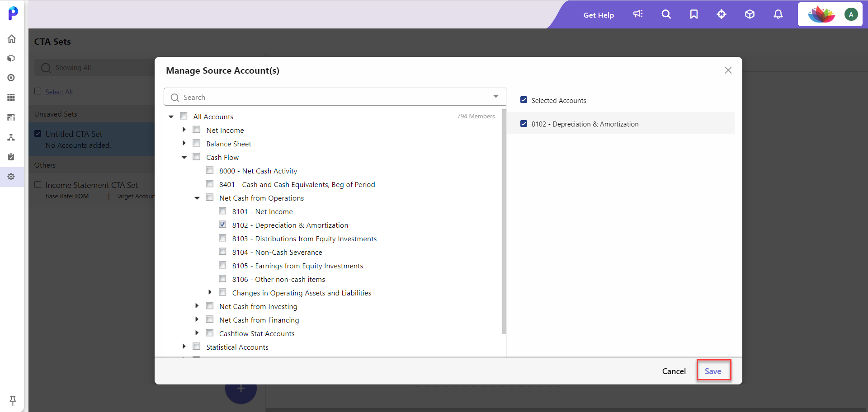Click the crosshair target icon in top bar
This screenshot has width=868, height=412.
(722, 14)
